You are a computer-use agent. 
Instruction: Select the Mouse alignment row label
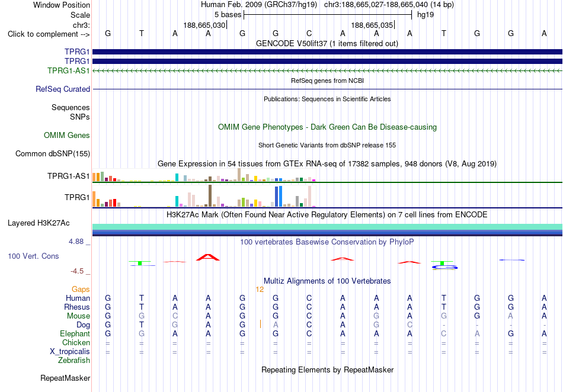click(x=78, y=316)
